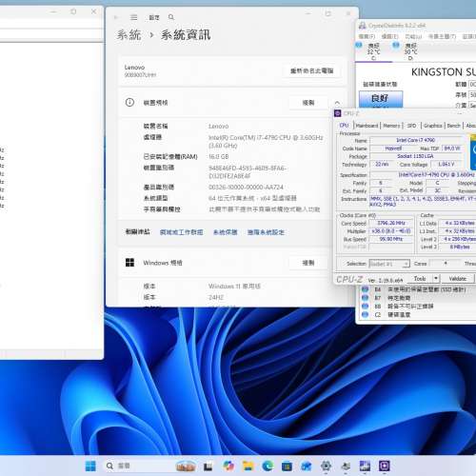Open Microsoft Store from the taskbar

point(287,466)
